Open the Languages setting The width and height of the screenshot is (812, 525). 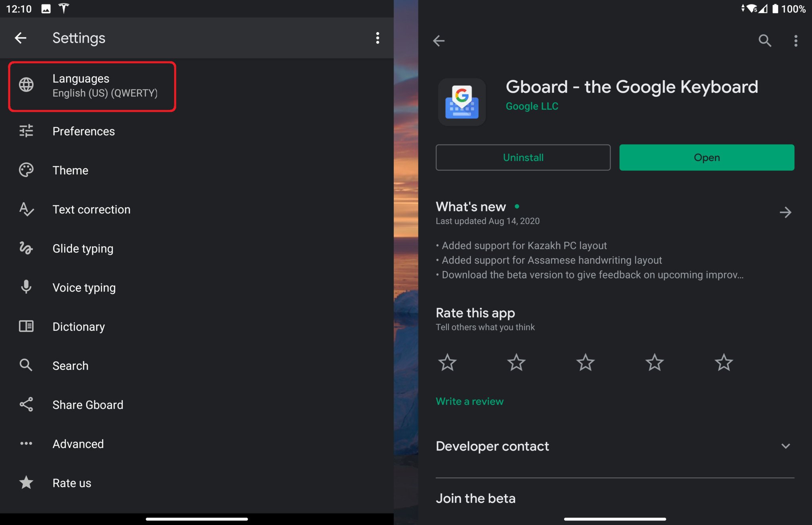point(92,86)
